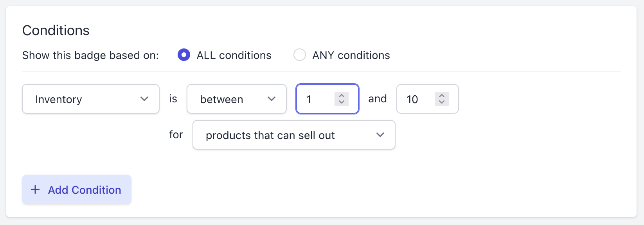The image size is (644, 225).
Task: Click the ALL conditions label text
Action: point(234,55)
